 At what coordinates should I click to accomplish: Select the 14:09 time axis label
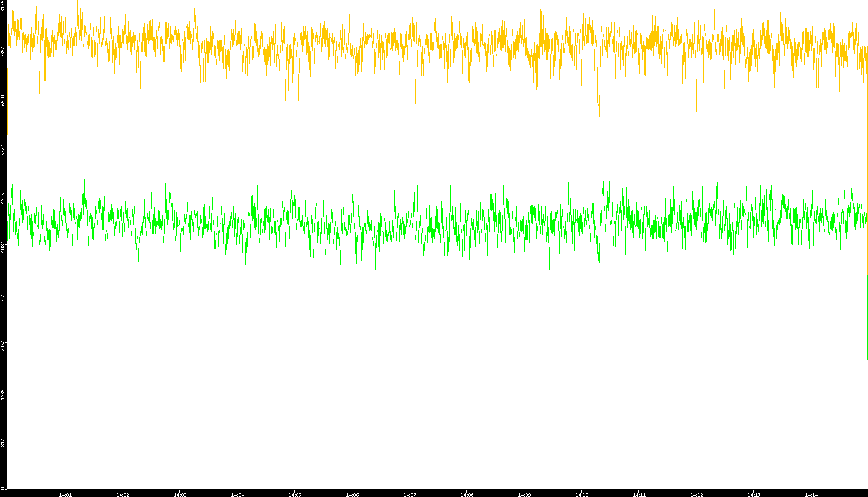pyautogui.click(x=524, y=495)
